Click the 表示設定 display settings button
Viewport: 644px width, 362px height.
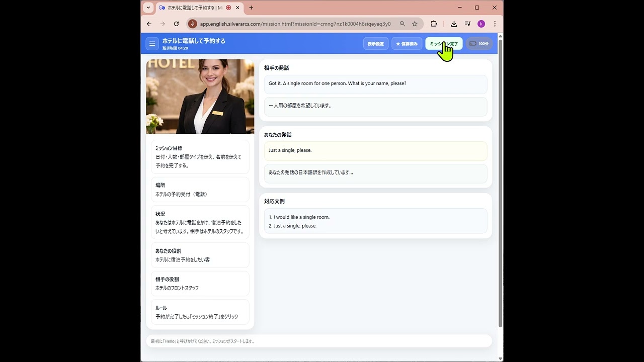(x=375, y=44)
